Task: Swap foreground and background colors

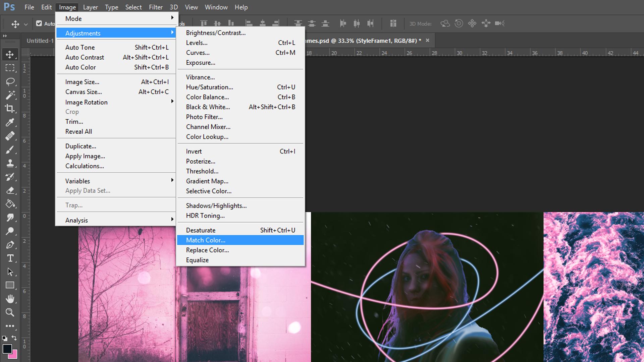Action: pyautogui.click(x=14, y=338)
